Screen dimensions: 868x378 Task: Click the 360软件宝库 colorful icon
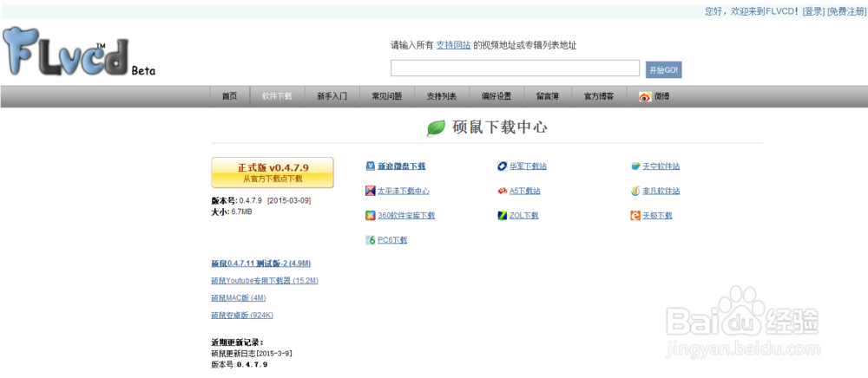click(371, 216)
